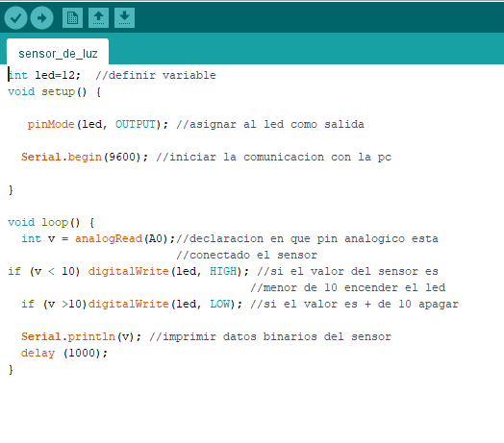Viewport: 504px width, 443px height.
Task: Click the Upload arrow button
Action: click(41, 17)
